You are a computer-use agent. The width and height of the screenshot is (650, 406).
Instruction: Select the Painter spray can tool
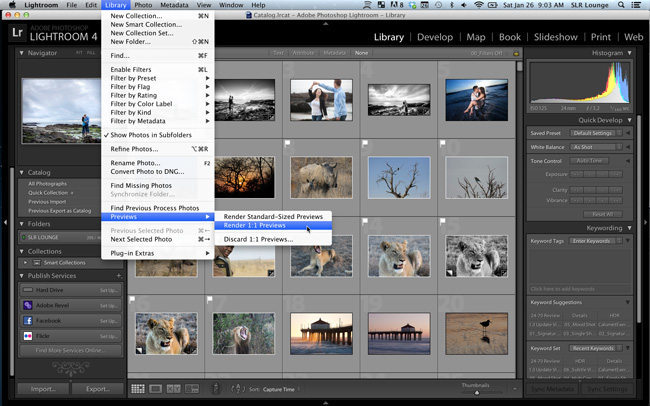click(216, 389)
